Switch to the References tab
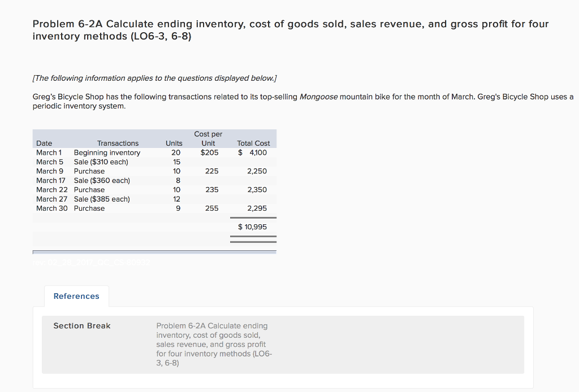 point(76,296)
